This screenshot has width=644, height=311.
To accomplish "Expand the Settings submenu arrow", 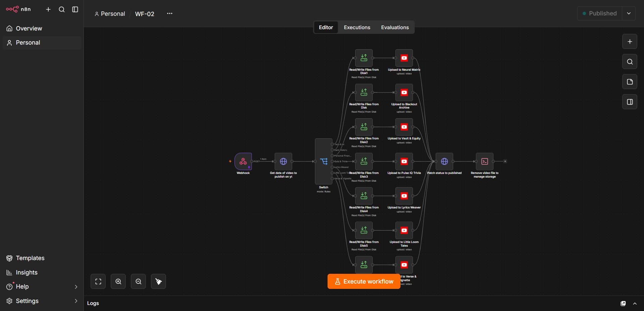I will [76, 301].
